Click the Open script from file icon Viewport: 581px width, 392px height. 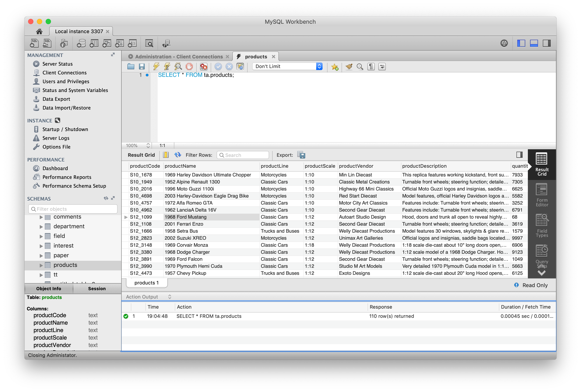click(130, 67)
